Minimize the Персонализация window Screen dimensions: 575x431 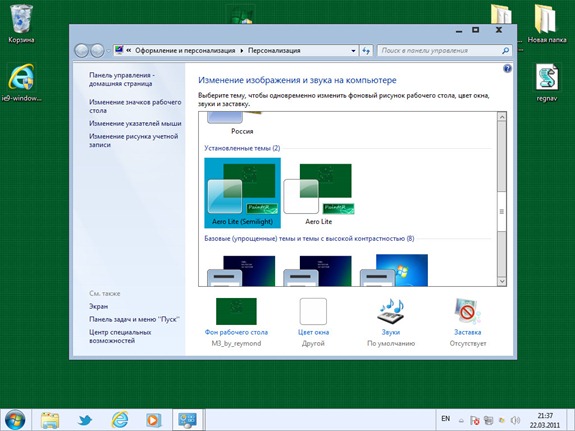point(459,31)
